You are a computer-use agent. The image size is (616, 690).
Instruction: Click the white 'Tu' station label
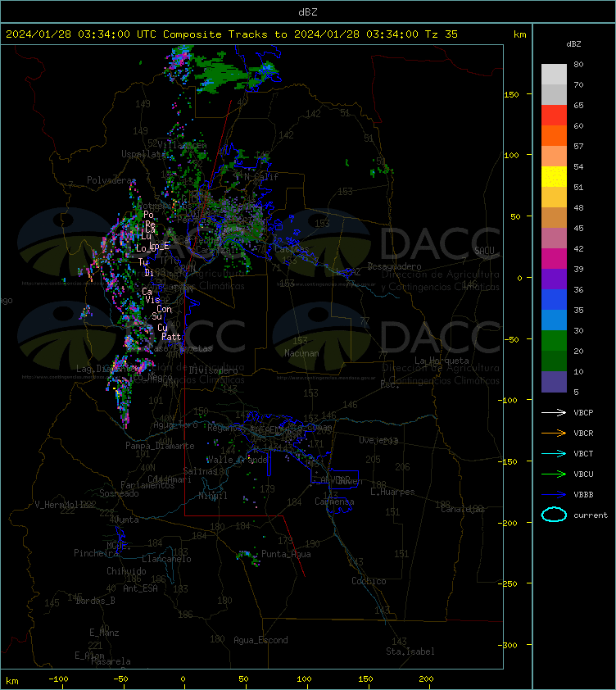click(x=143, y=262)
